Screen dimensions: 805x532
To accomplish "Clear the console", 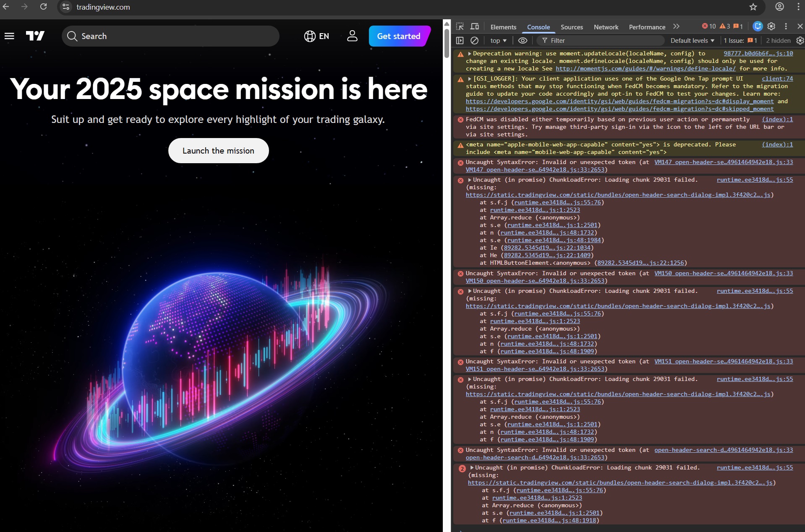I will click(474, 40).
